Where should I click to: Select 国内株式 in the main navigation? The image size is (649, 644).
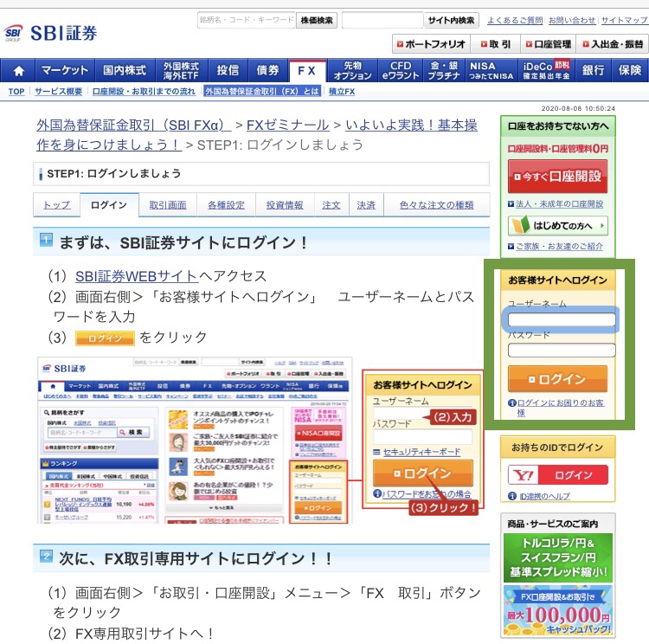[125, 71]
